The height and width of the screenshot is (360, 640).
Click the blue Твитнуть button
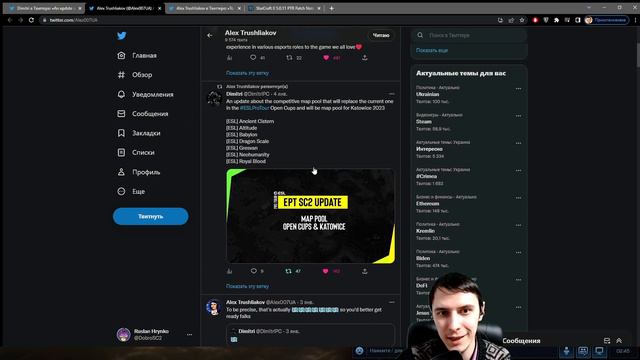(151, 216)
